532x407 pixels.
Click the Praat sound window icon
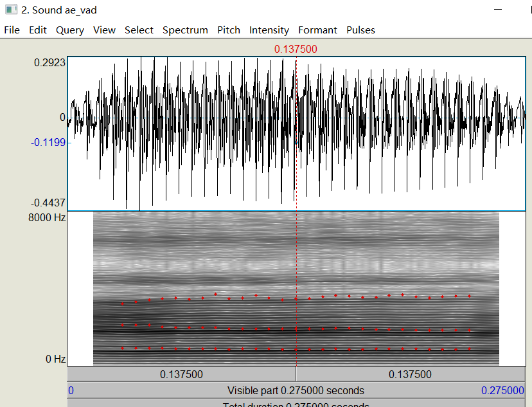click(11, 10)
